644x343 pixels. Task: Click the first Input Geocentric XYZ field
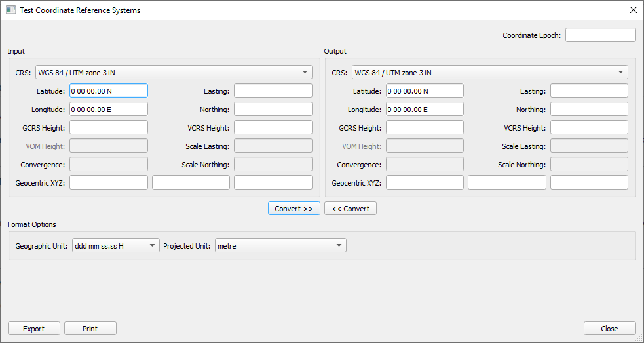(108, 182)
